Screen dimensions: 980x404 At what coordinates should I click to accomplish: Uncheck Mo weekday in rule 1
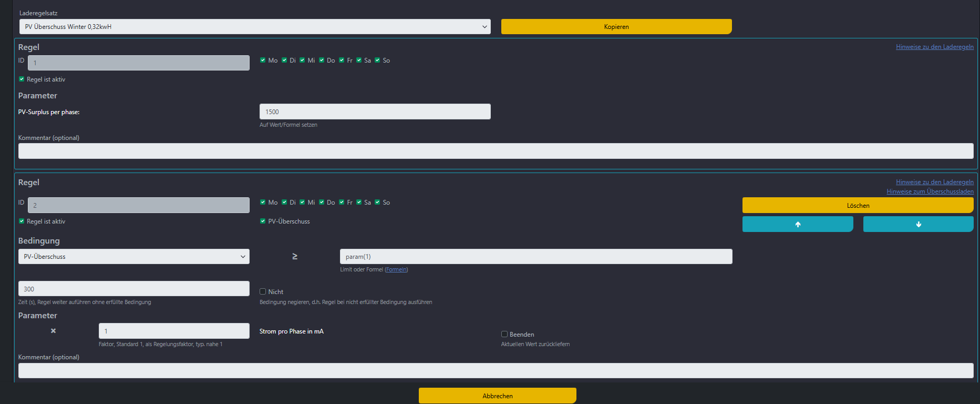(263, 60)
